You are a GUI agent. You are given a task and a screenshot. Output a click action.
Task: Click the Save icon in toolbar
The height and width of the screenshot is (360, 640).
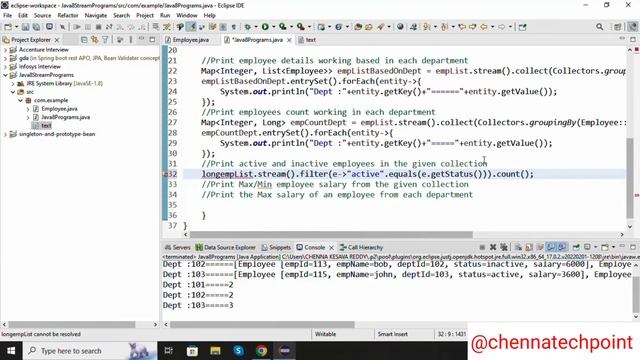click(25, 27)
